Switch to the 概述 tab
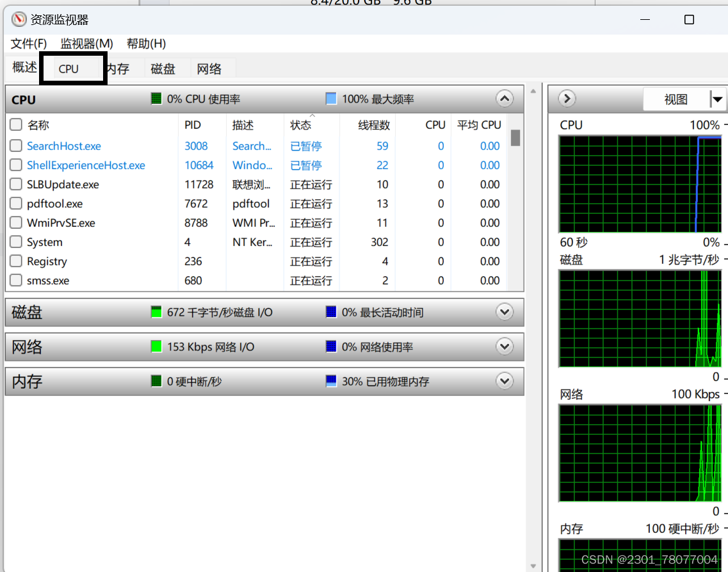Screen dimensions: 728x572 (24, 67)
